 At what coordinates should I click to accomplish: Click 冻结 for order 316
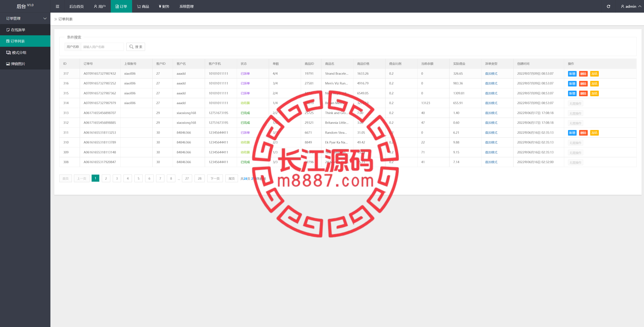pos(594,84)
